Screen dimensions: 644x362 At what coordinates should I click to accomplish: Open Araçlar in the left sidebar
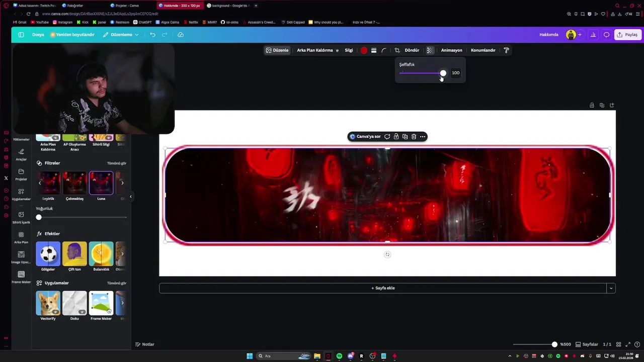21,154
